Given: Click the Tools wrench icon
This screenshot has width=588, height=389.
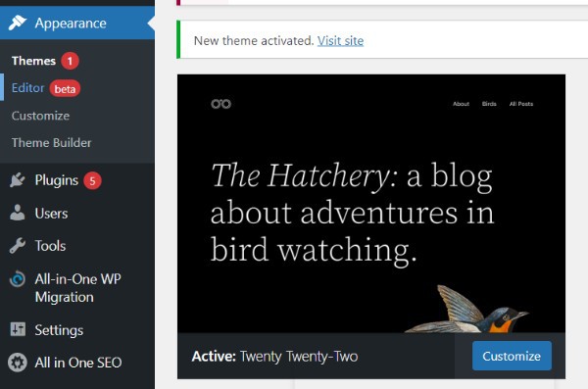Looking at the screenshot, I should point(18,246).
